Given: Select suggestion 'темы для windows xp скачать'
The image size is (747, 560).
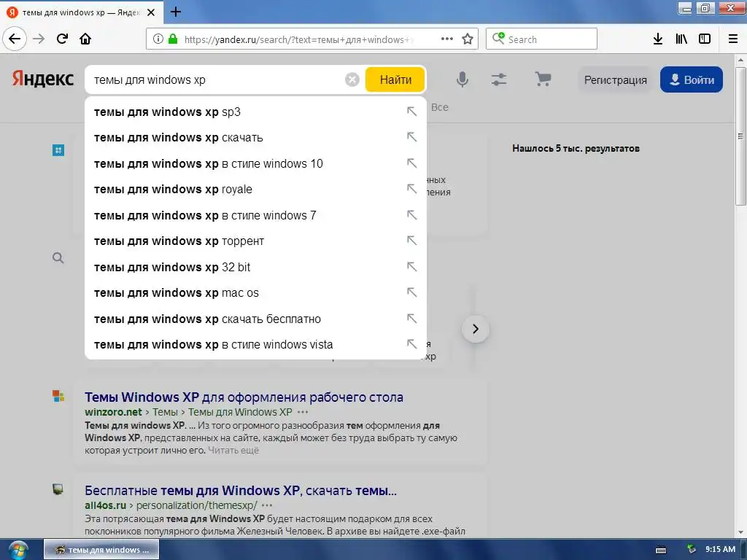Looking at the screenshot, I should 255,138.
